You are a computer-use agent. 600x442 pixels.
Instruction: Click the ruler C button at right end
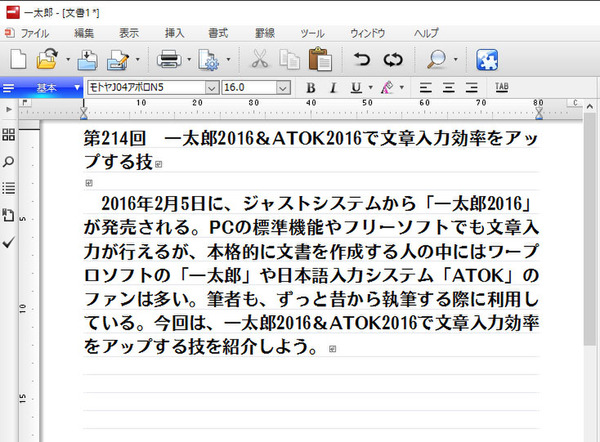click(x=575, y=103)
